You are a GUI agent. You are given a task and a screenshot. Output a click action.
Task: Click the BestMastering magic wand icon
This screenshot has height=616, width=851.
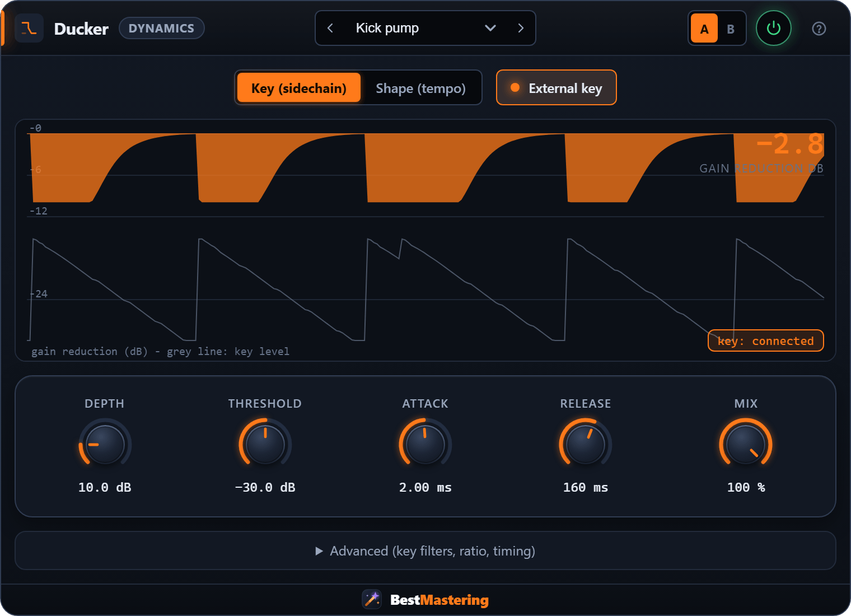372,599
